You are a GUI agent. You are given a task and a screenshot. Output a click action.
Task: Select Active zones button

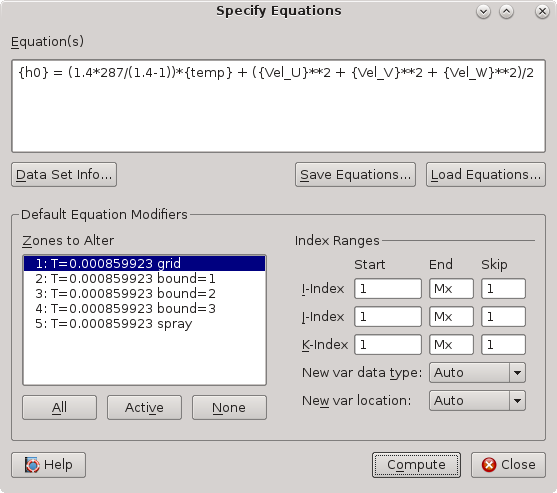(x=144, y=408)
